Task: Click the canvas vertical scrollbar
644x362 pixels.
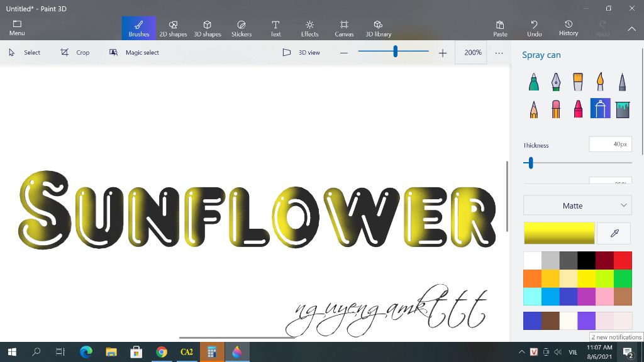Action: coord(508,196)
